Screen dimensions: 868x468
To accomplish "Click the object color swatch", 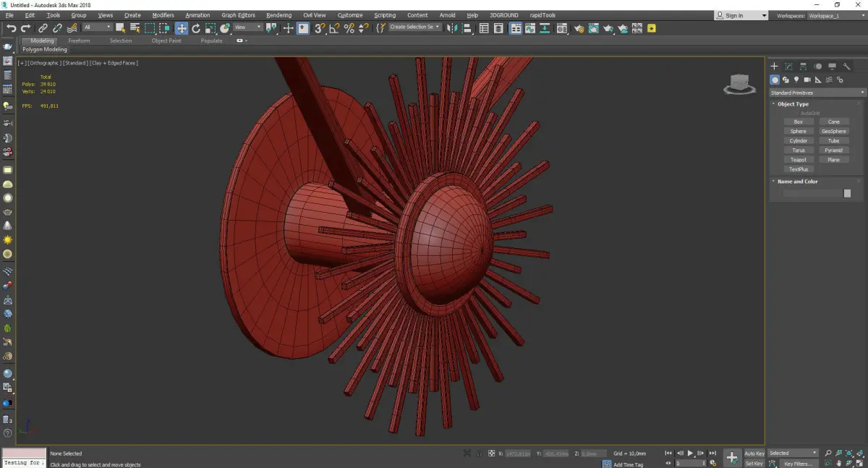I will tap(847, 193).
